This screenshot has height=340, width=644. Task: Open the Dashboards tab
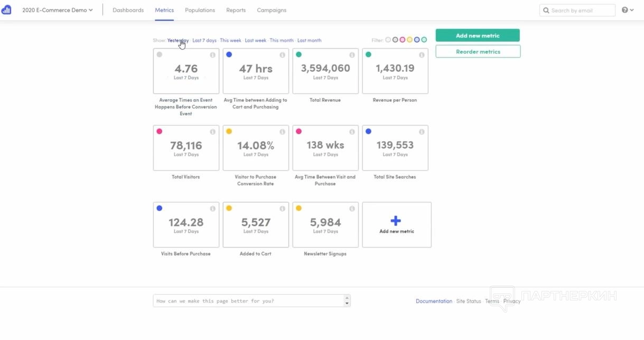[128, 10]
